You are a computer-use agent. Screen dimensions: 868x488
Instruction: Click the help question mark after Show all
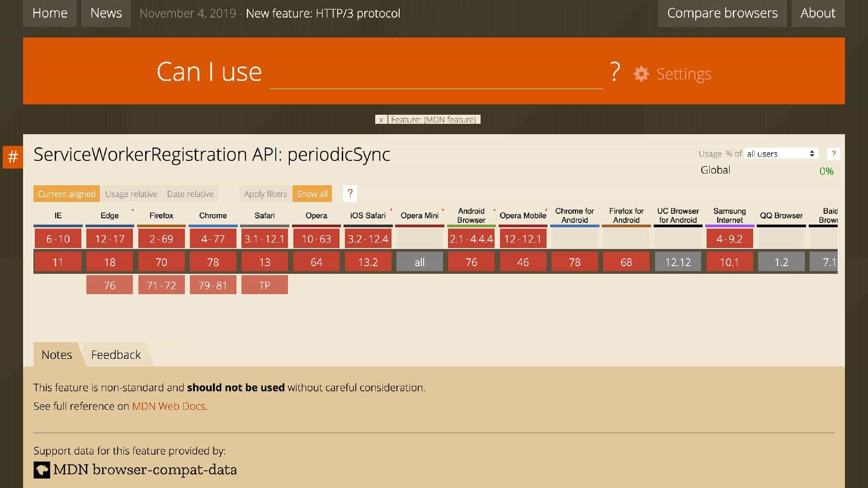point(350,193)
